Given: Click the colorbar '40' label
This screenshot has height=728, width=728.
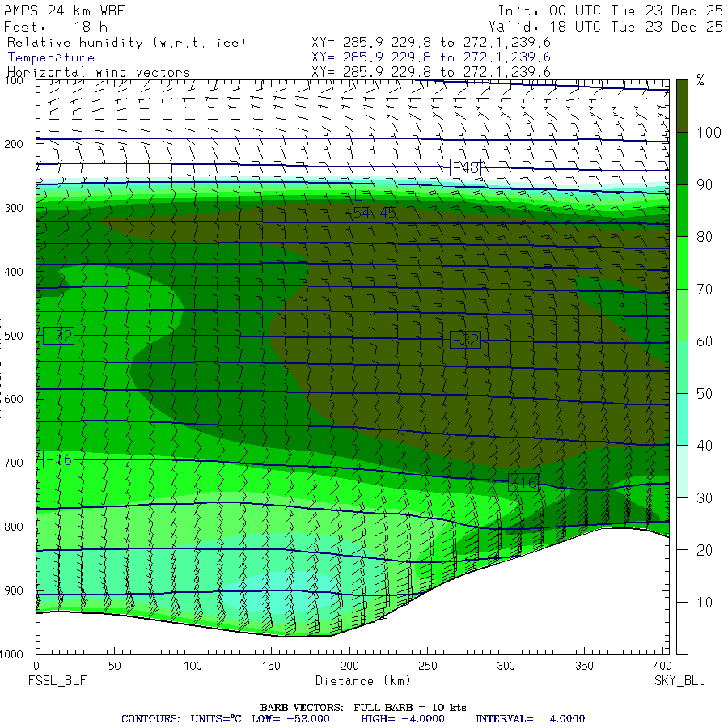Looking at the screenshot, I should [x=705, y=446].
